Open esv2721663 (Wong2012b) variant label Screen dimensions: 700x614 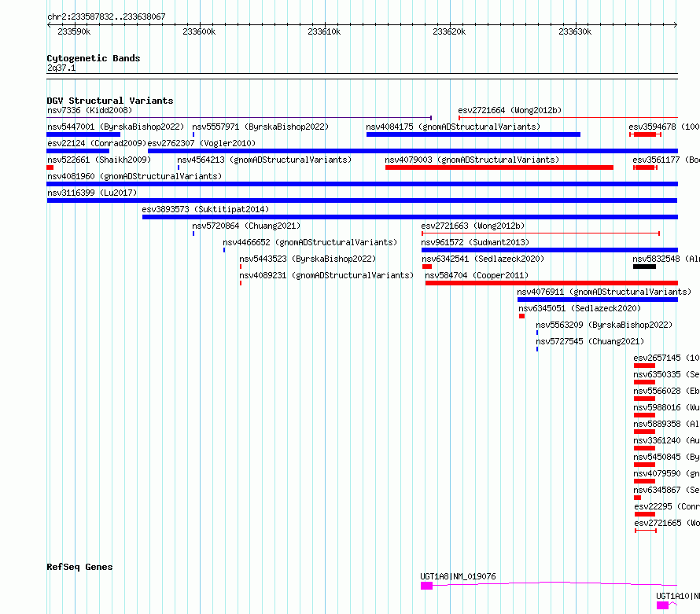(x=473, y=226)
